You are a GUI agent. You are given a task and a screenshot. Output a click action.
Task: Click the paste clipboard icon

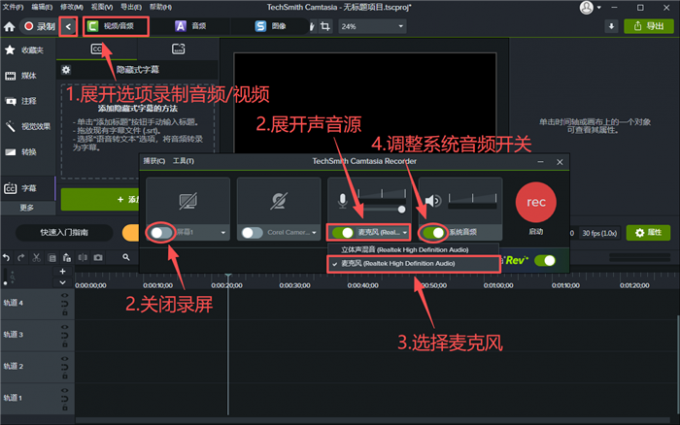coord(67,258)
